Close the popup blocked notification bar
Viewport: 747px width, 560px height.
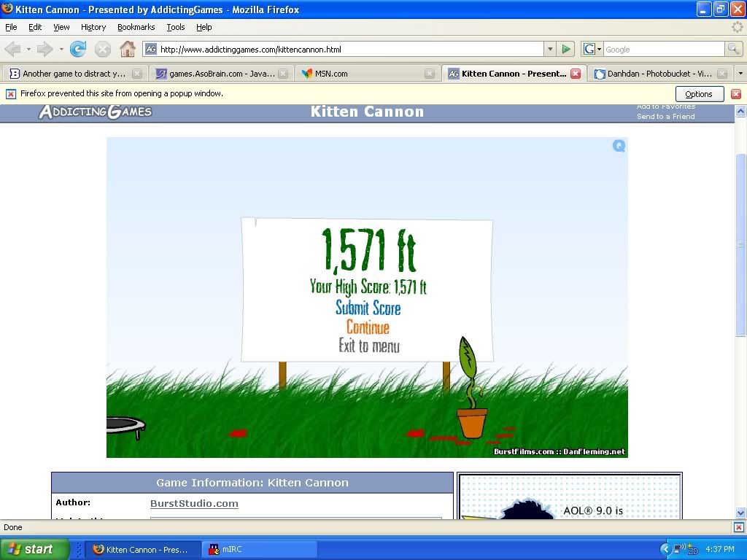736,94
